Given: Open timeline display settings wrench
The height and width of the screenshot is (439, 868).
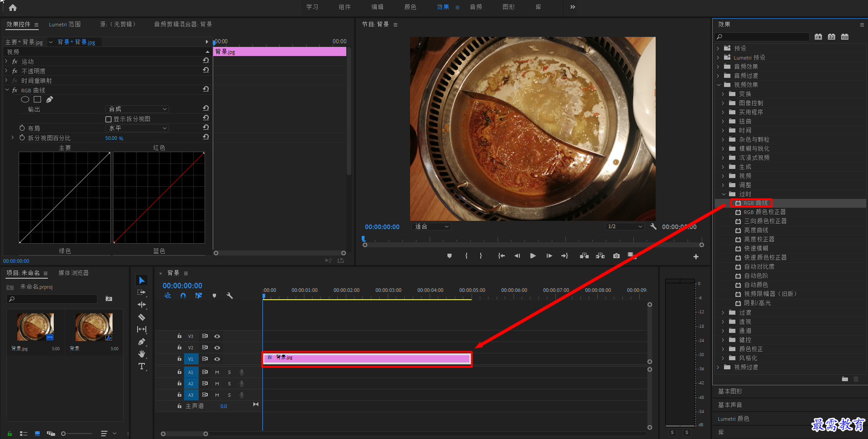Looking at the screenshot, I should click(x=230, y=296).
